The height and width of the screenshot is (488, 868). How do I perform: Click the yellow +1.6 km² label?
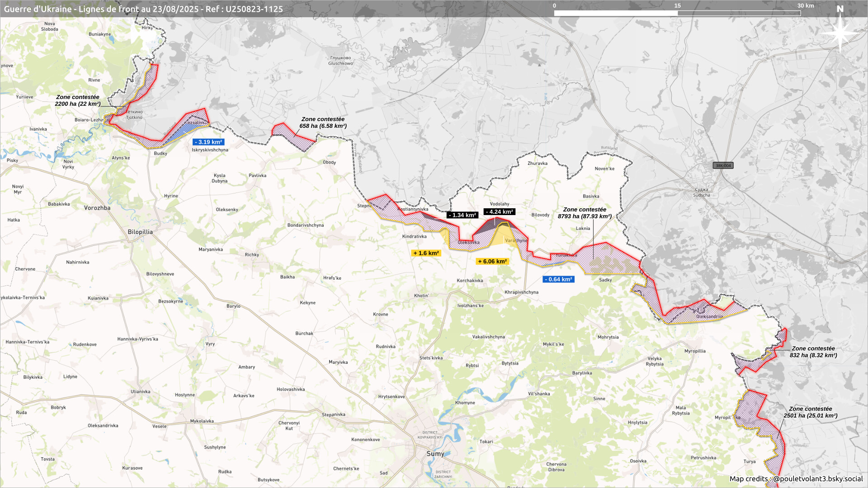click(x=426, y=253)
